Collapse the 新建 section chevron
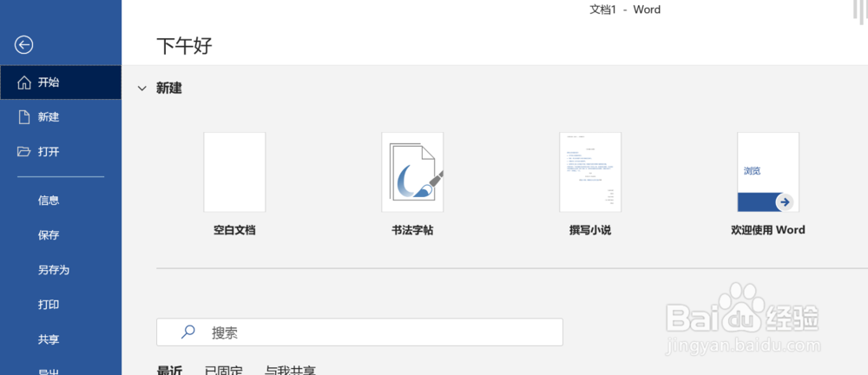Screen dimensions: 868x375 coord(142,88)
